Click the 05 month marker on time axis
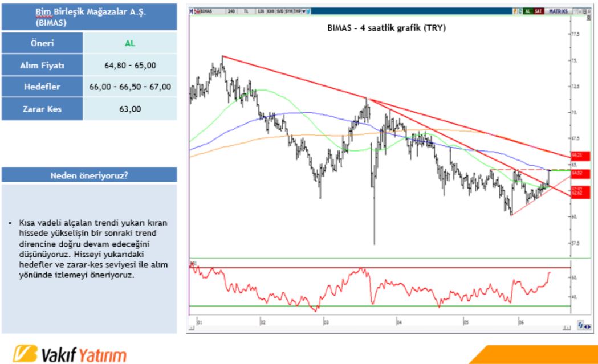598x364 pixels. point(466,322)
